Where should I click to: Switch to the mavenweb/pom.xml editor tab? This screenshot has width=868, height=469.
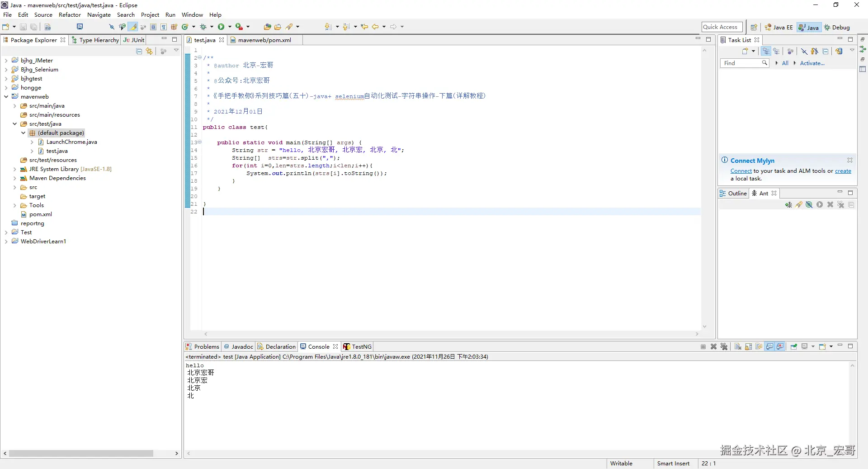click(264, 40)
